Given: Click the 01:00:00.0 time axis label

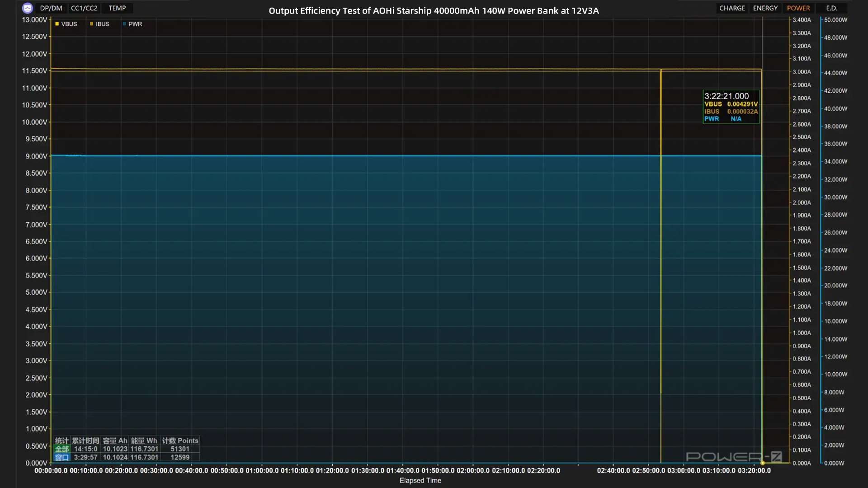Looking at the screenshot, I should [262, 470].
